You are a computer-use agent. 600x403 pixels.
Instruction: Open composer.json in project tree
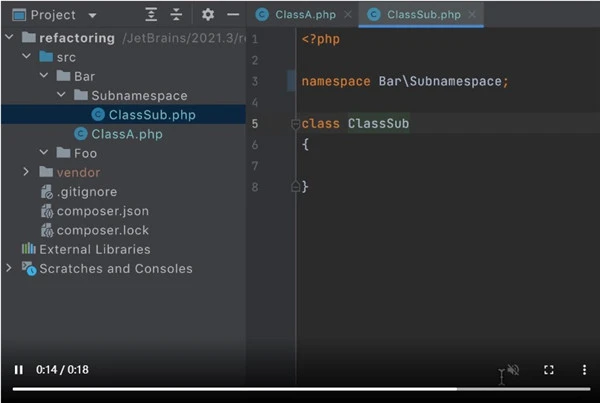pyautogui.click(x=103, y=211)
